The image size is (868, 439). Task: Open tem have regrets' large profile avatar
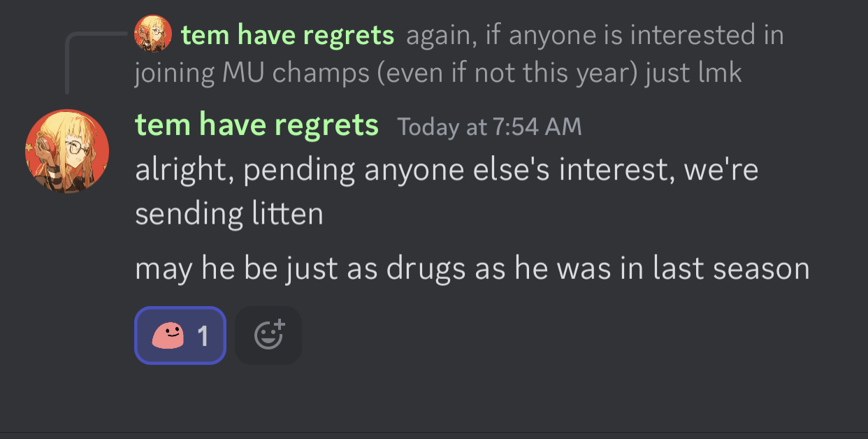click(x=67, y=151)
